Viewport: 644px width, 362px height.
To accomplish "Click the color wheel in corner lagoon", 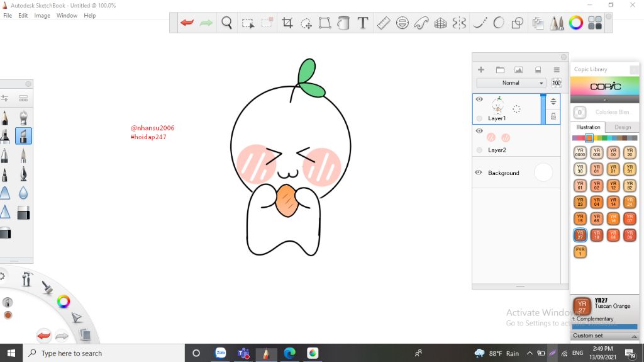I will point(64,302).
